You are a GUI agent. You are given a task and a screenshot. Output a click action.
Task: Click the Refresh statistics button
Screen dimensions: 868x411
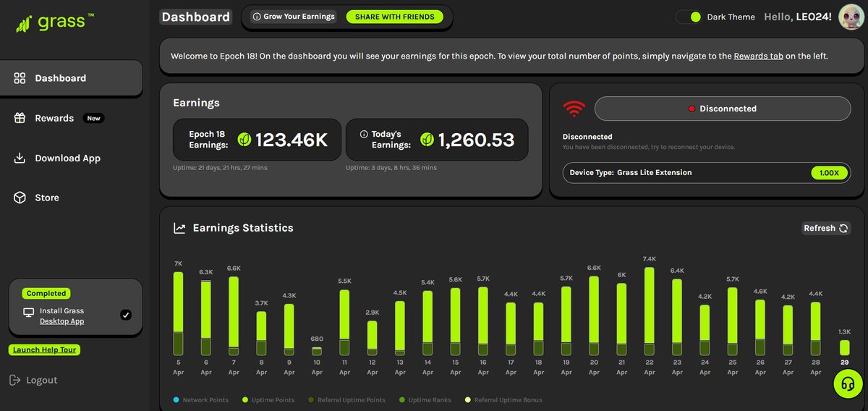[827, 228]
